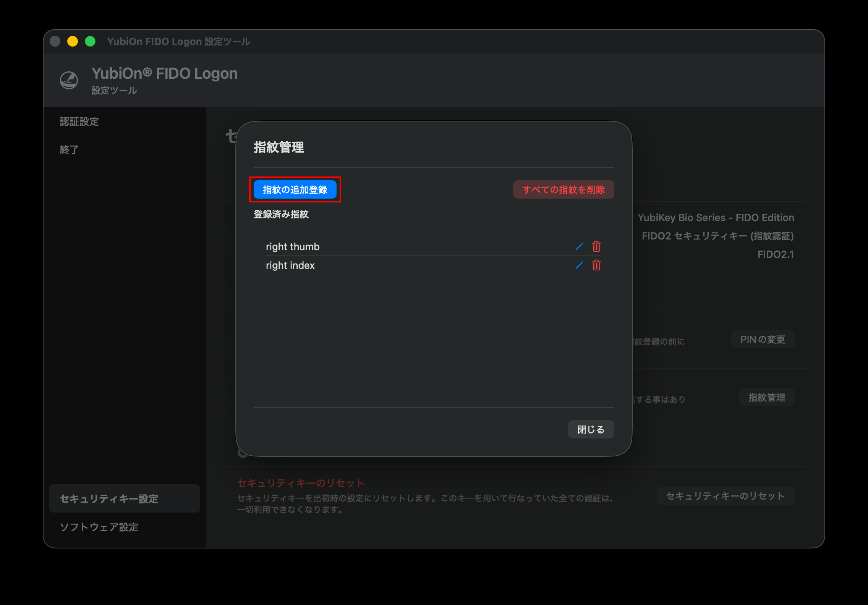Select the right thumb fingerprint row
The width and height of the screenshot is (868, 605).
434,246
